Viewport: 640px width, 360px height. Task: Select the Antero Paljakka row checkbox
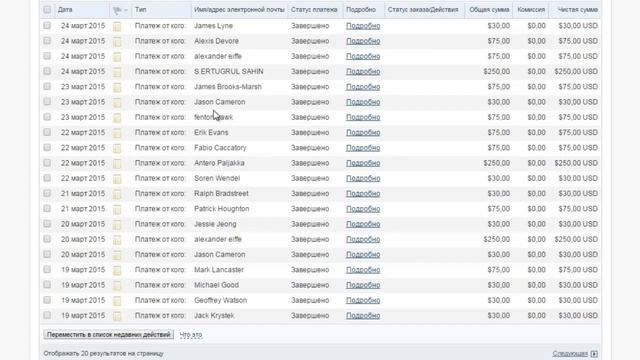point(47,163)
